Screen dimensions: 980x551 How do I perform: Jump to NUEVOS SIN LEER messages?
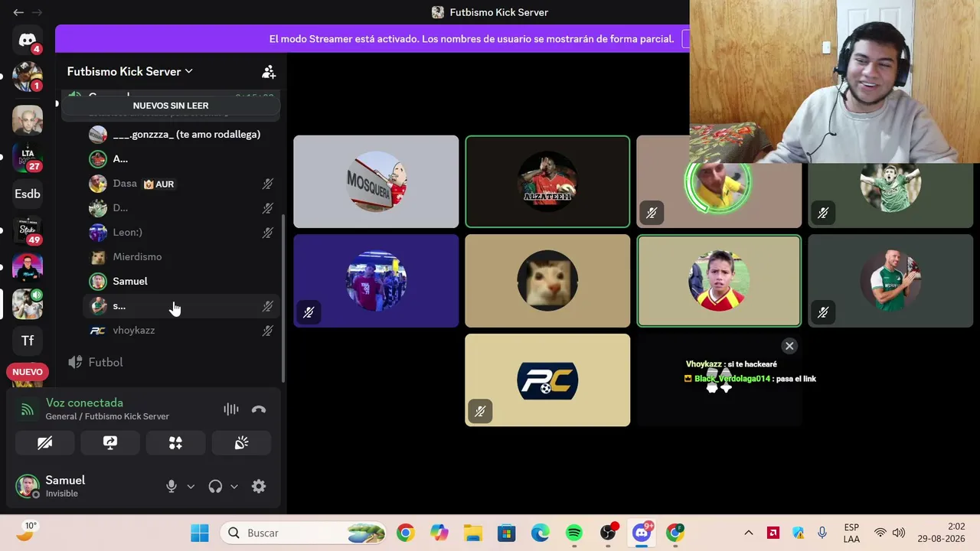coord(171,106)
